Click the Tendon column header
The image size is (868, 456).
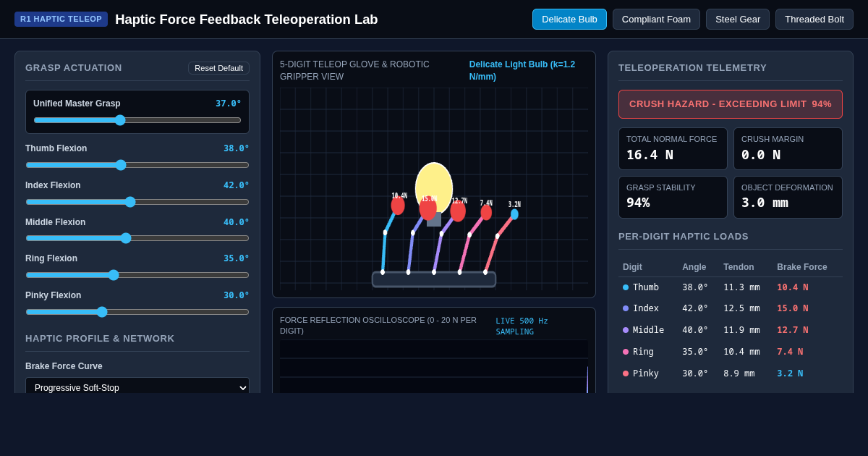point(739,267)
